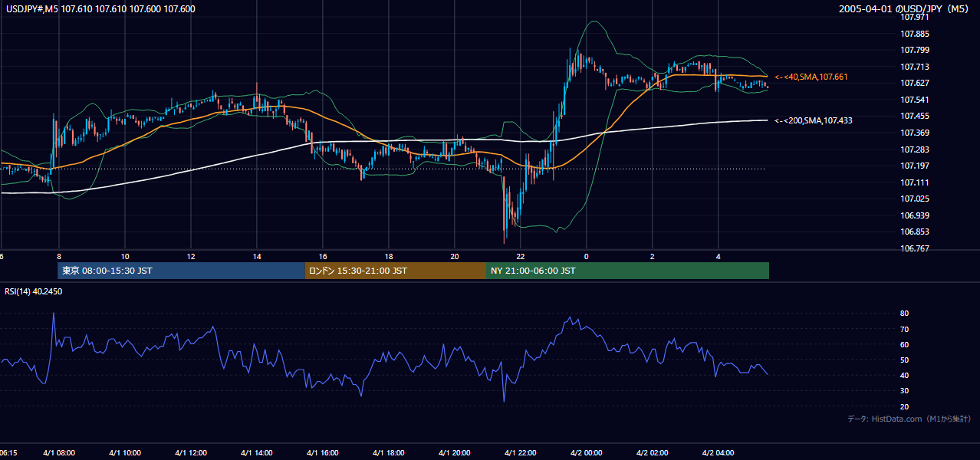Click price level 106.853 on the axis

tap(915, 232)
